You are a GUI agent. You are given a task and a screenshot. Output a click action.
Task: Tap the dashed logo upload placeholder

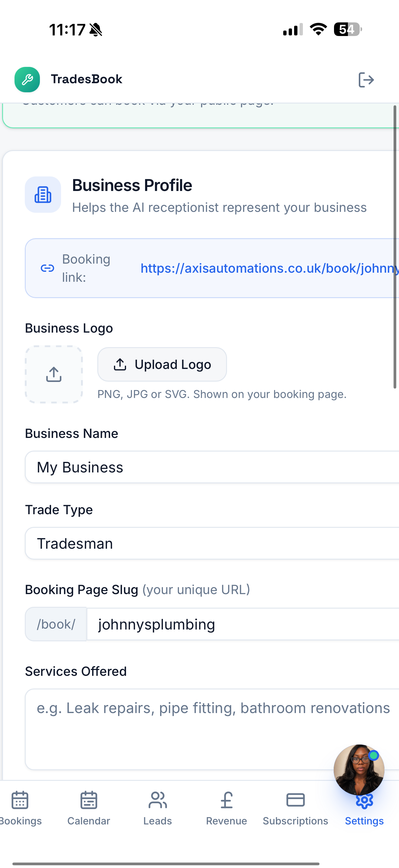click(x=54, y=374)
